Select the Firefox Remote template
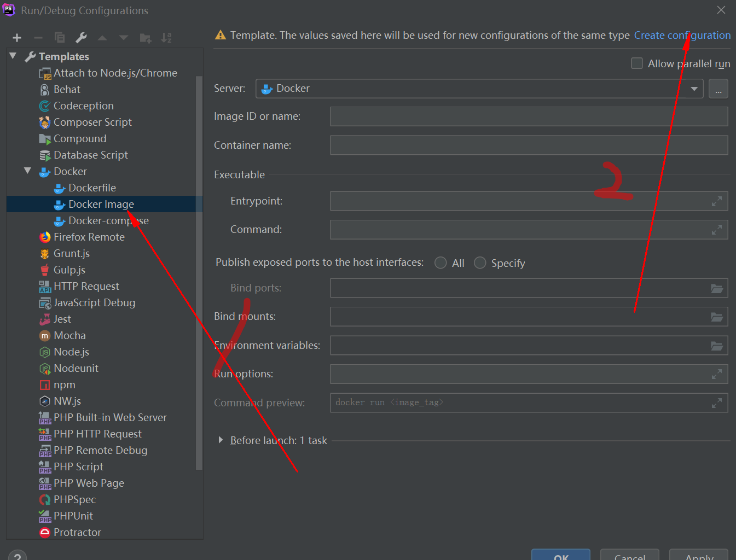 pos(104,237)
